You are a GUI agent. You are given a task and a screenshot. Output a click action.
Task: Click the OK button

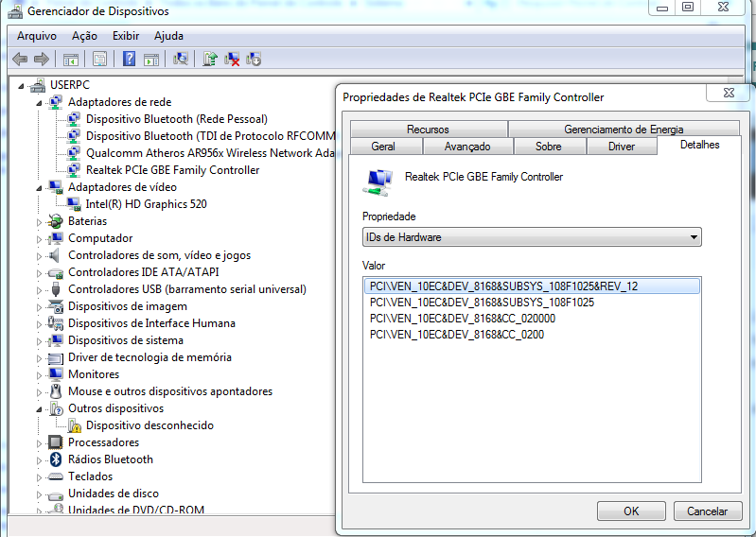point(631,511)
